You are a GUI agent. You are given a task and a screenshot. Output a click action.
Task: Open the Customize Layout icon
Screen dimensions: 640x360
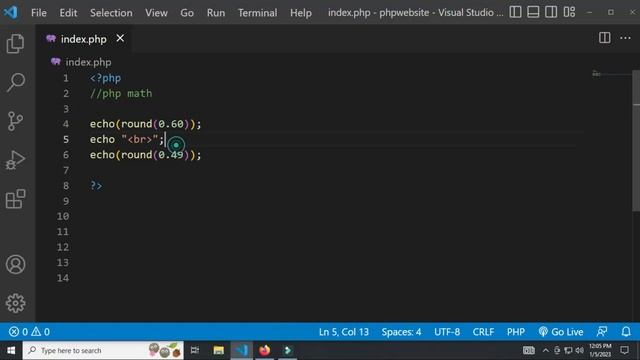[x=569, y=12]
